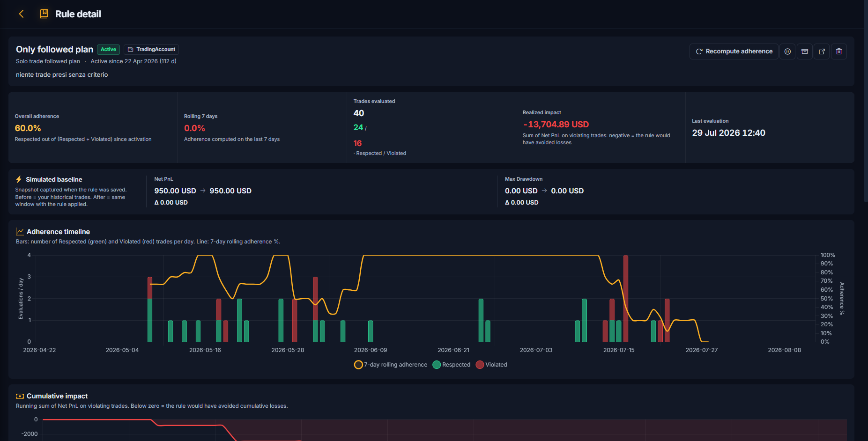Click the 2026-07-27 x-axis date label
Image resolution: width=868 pixels, height=441 pixels.
(702, 350)
